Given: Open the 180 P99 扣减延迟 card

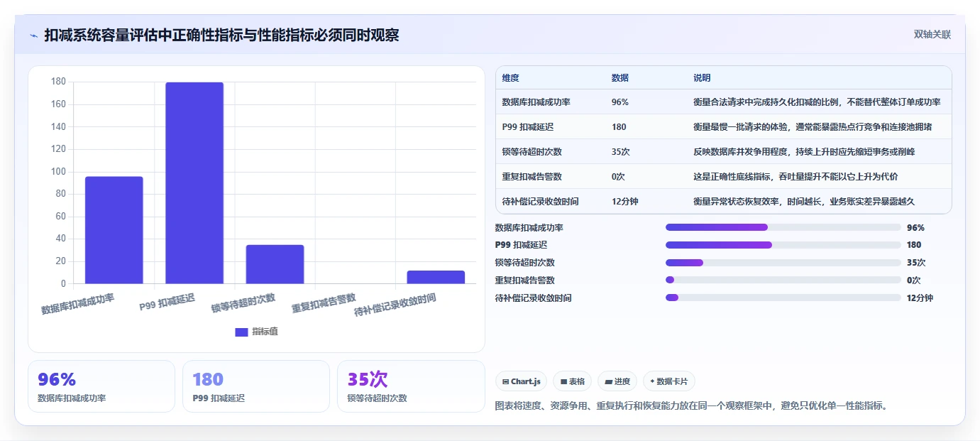Looking at the screenshot, I should tap(256, 386).
